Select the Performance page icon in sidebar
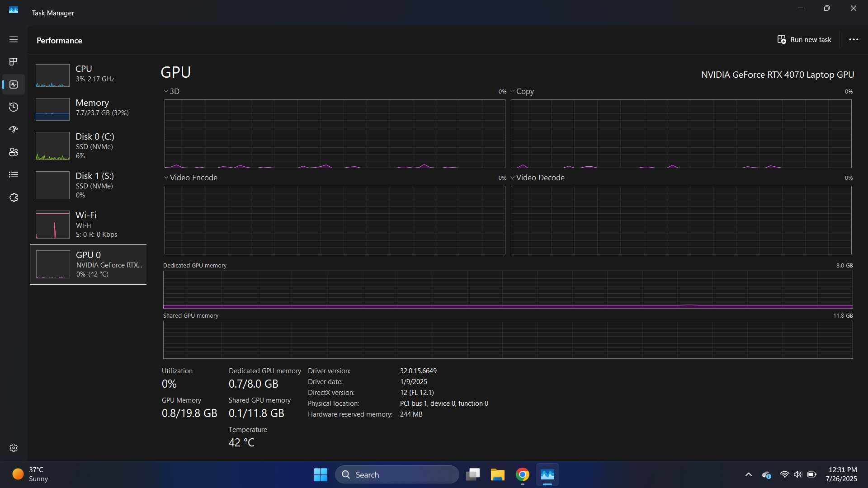Viewport: 868px width, 488px height. click(14, 84)
